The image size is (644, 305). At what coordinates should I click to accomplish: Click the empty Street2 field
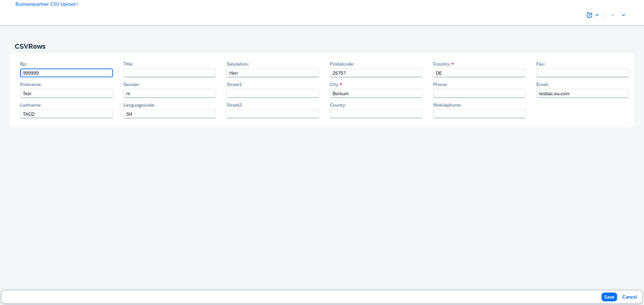(x=273, y=114)
